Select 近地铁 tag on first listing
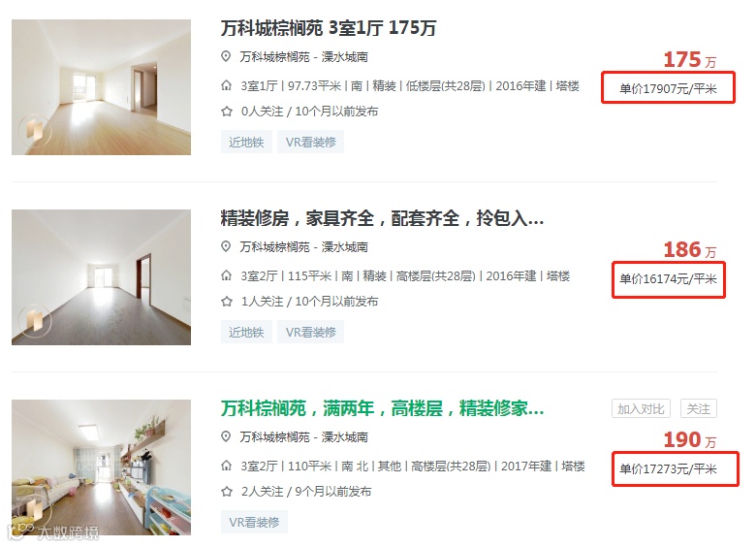The image size is (756, 547). pyautogui.click(x=246, y=142)
